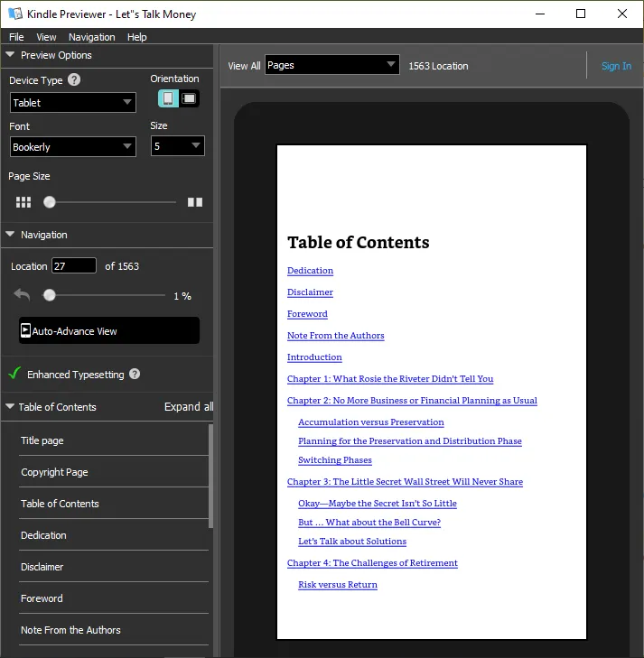The width and height of the screenshot is (644, 658).
Task: Open the Risk versus Return link
Action: (338, 585)
